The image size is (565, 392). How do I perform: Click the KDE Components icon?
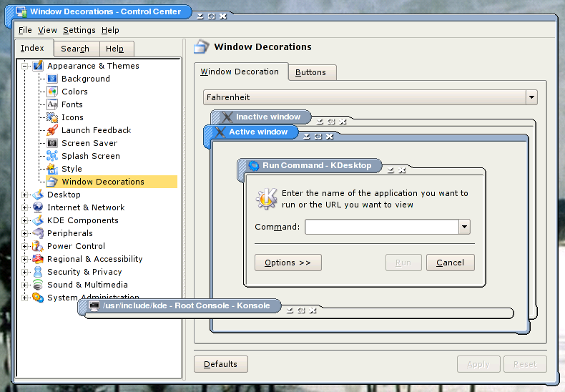pos(38,220)
